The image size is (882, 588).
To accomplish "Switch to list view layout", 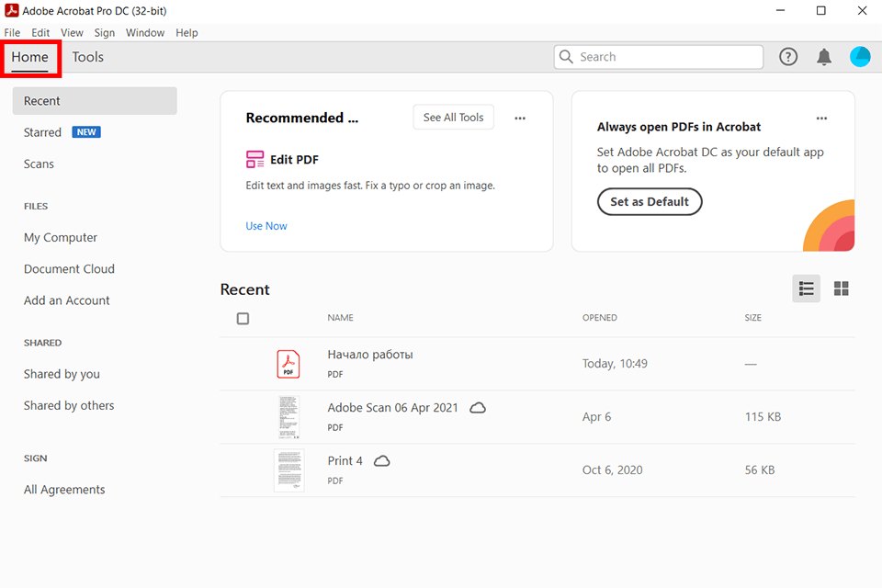I will [x=806, y=288].
